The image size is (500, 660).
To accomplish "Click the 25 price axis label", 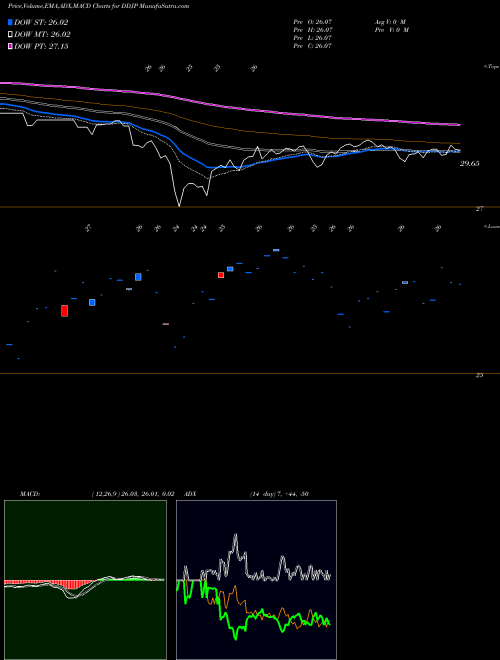I will tap(479, 375).
